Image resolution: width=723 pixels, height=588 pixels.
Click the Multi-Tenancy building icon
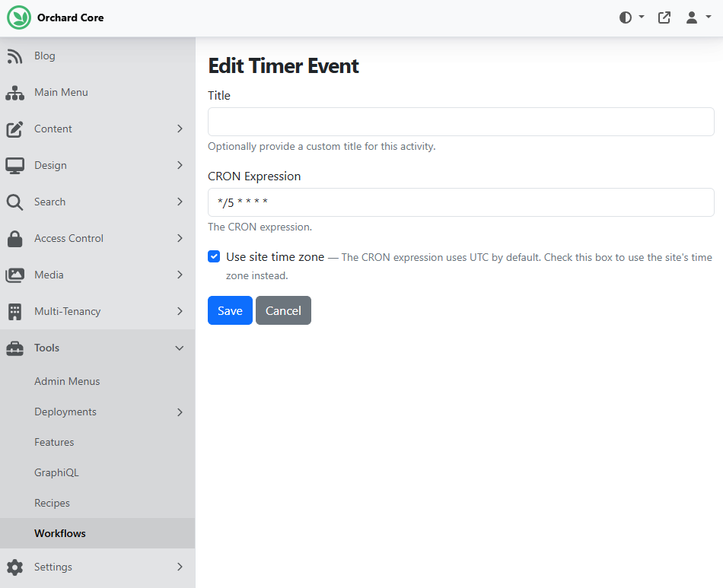[14, 312]
